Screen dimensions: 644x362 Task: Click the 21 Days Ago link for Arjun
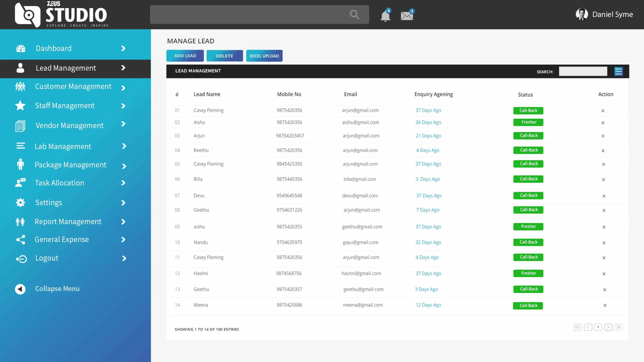[428, 136]
